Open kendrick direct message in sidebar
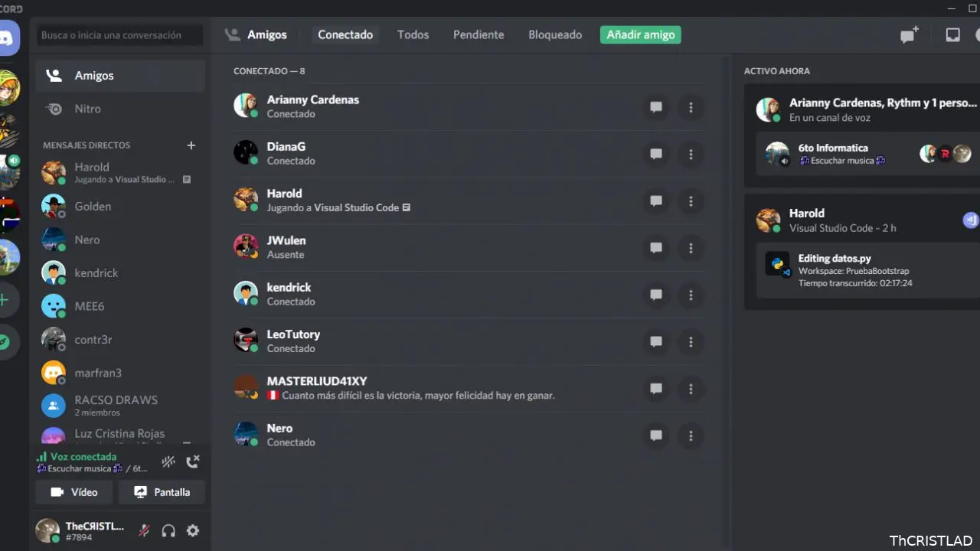This screenshot has height=551, width=980. point(120,273)
